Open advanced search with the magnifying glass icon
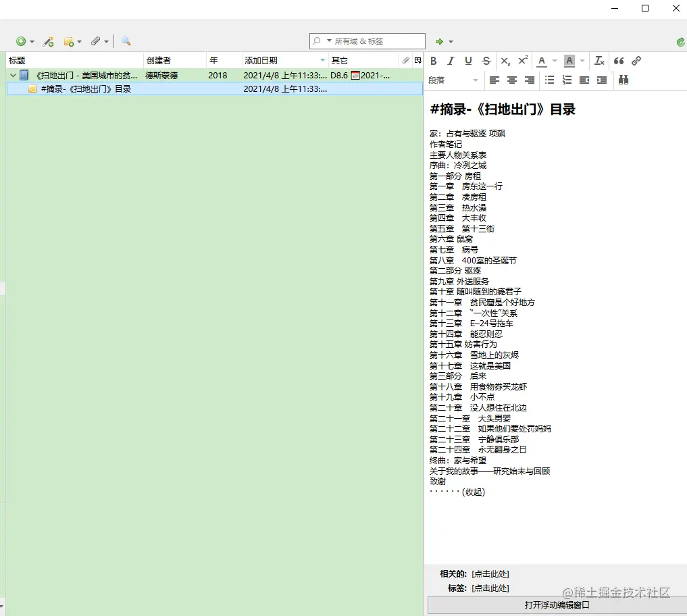Viewport: 687px width, 616px height. coord(126,41)
